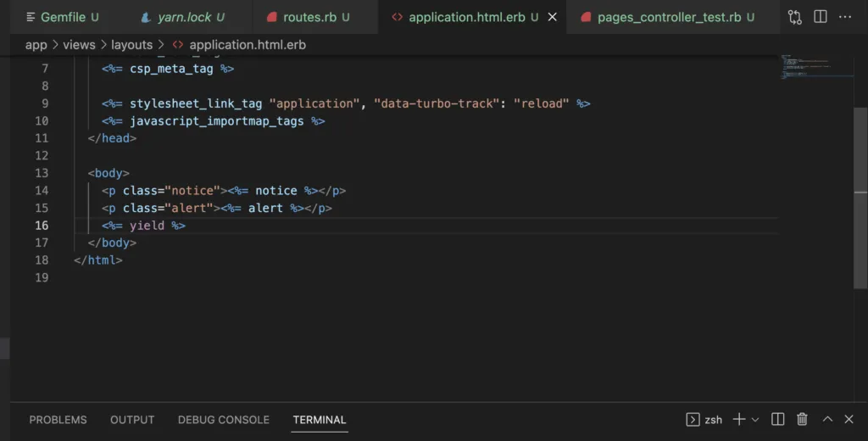The width and height of the screenshot is (868, 441).
Task: Click application.html.erb in the breadcrumb
Action: pos(248,45)
